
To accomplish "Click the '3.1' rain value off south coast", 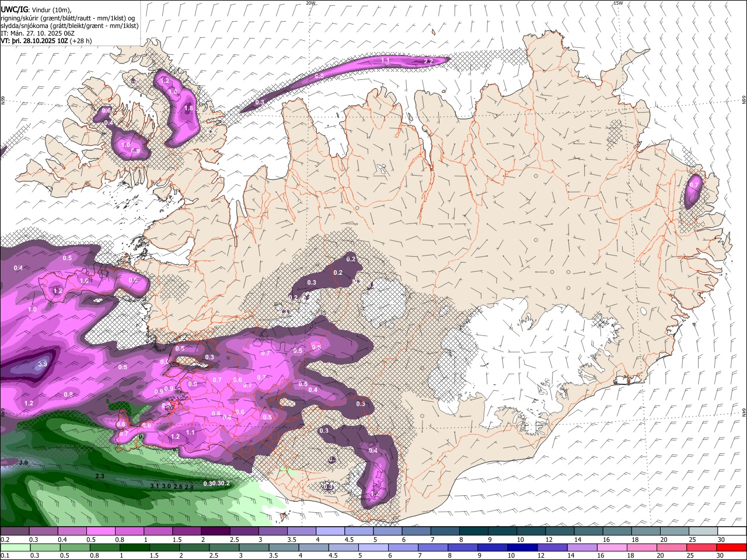I will [x=155, y=486].
